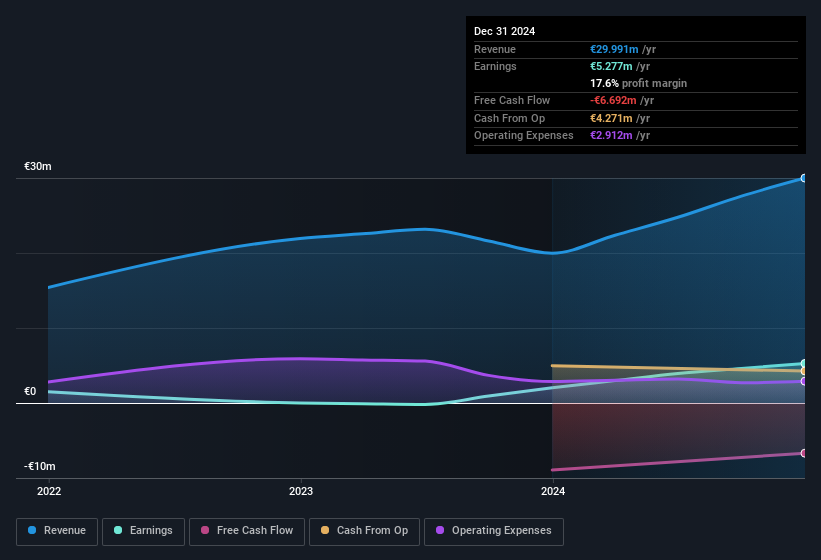This screenshot has width=821, height=560.
Task: Click the Free Cash Flow label in tooltip
Action: pyautogui.click(x=512, y=100)
